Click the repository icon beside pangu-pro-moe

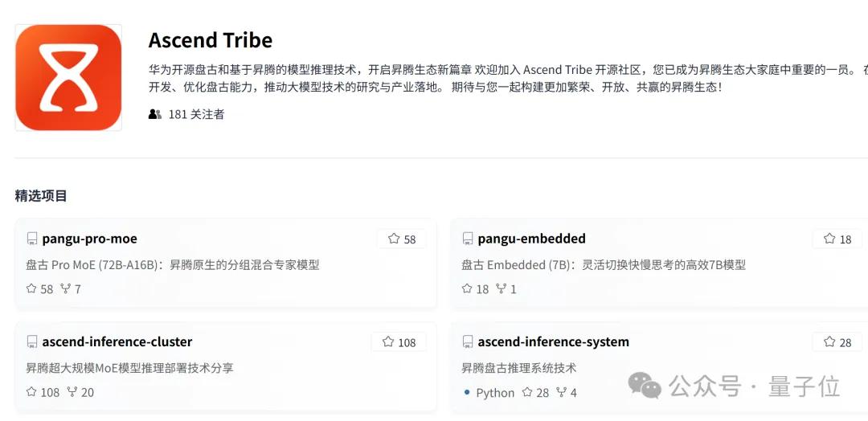pos(32,239)
